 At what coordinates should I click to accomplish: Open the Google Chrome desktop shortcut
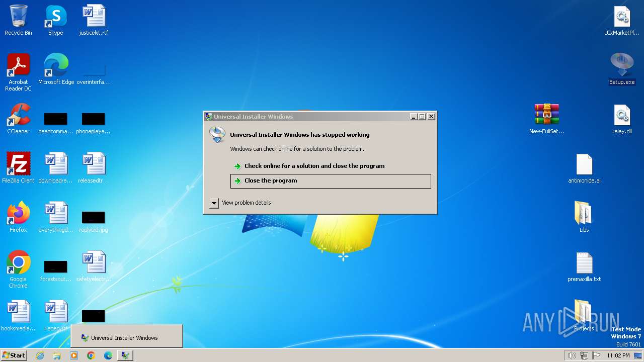point(18,269)
